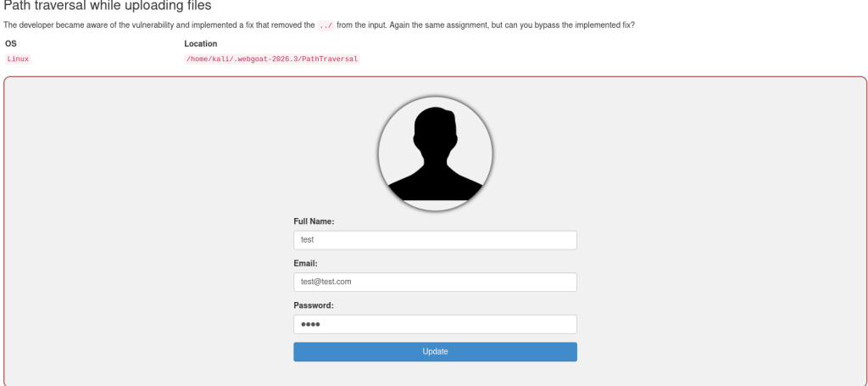This screenshot has height=386, width=868.
Task: Click the masked password dots
Action: (x=310, y=325)
